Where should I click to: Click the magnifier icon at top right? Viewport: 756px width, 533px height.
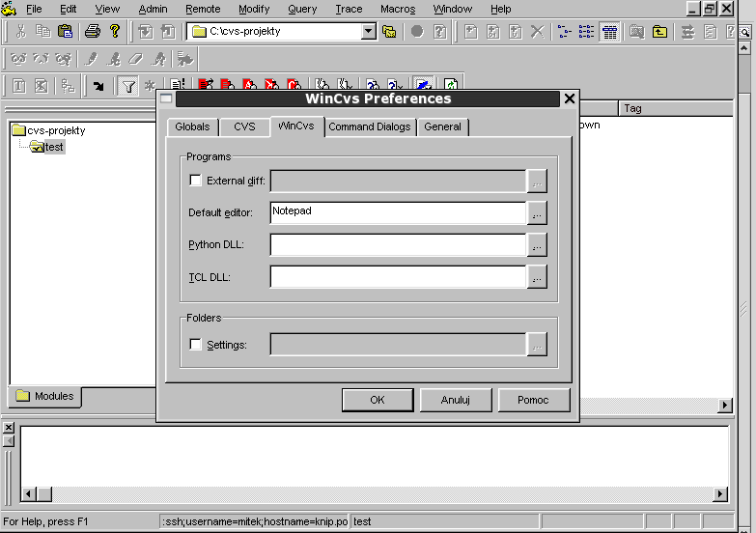coord(745,32)
